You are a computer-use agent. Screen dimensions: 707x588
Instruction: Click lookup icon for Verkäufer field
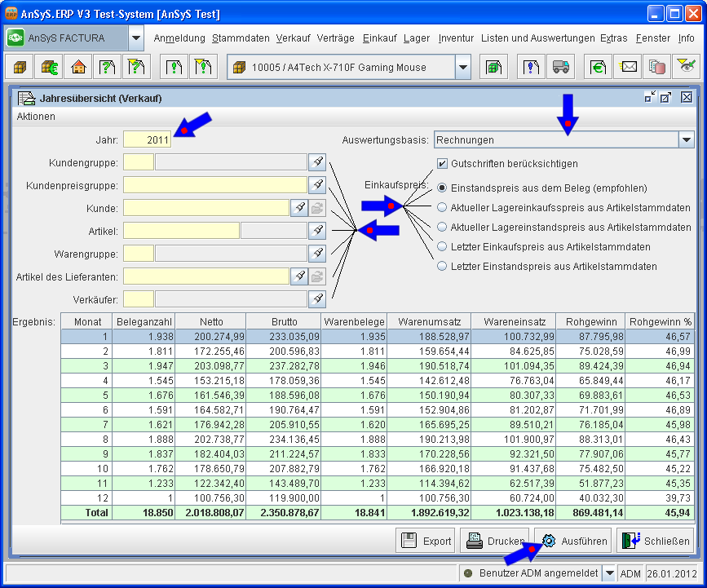[317, 299]
